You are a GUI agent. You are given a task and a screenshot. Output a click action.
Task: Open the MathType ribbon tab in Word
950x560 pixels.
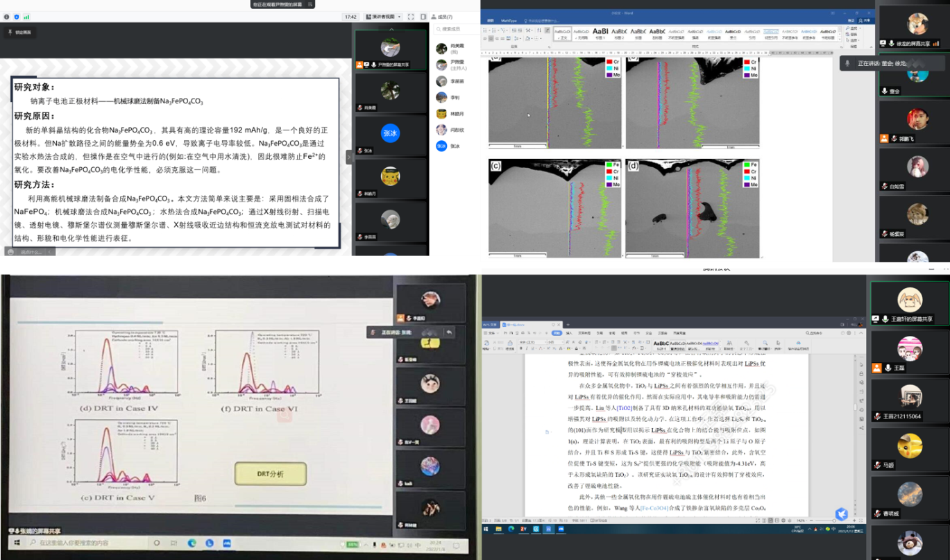point(509,21)
